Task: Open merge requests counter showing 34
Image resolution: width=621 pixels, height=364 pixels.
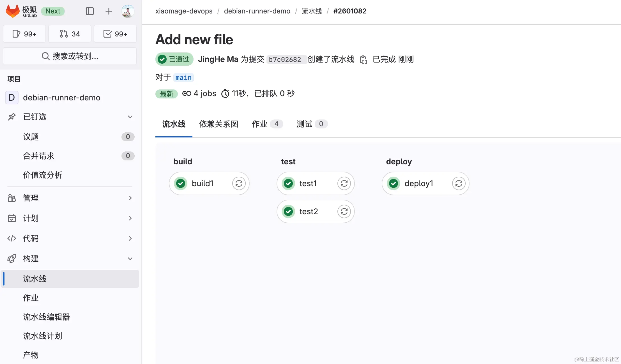Action: point(70,34)
